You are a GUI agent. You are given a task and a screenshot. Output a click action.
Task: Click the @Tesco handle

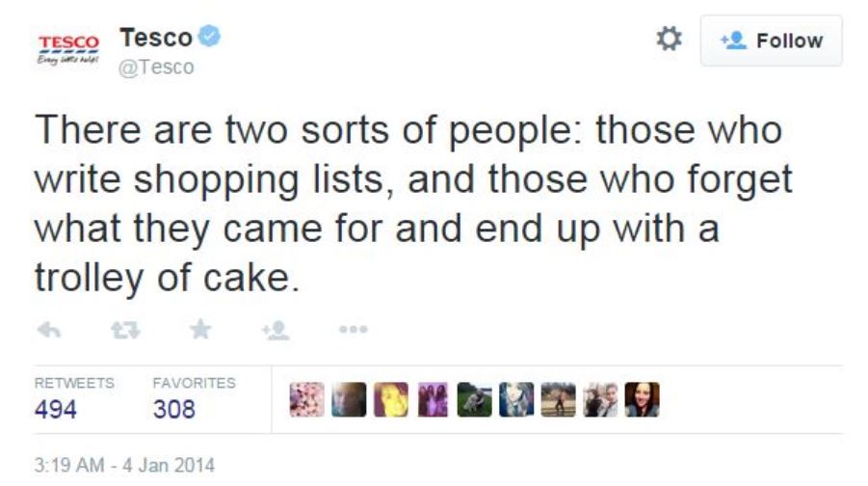(x=157, y=67)
